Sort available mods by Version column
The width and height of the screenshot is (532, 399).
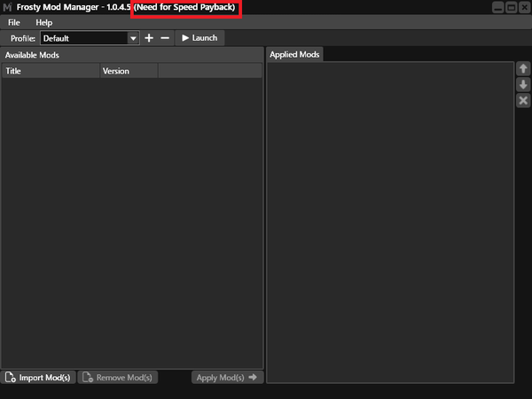click(129, 71)
